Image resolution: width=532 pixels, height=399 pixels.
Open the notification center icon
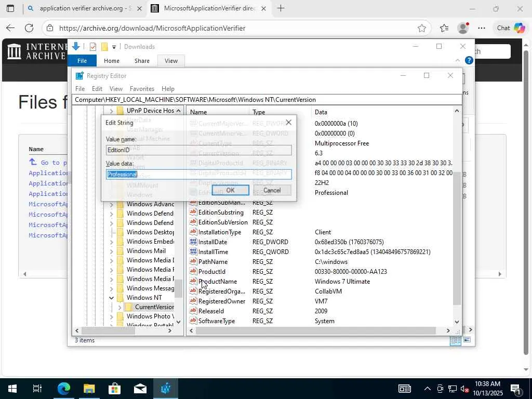[516, 389]
